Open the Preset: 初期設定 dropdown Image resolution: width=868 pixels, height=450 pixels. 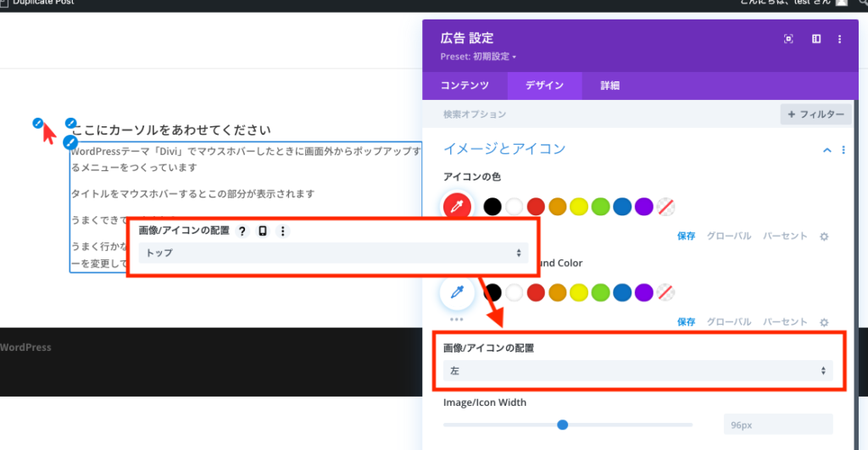pyautogui.click(x=478, y=57)
